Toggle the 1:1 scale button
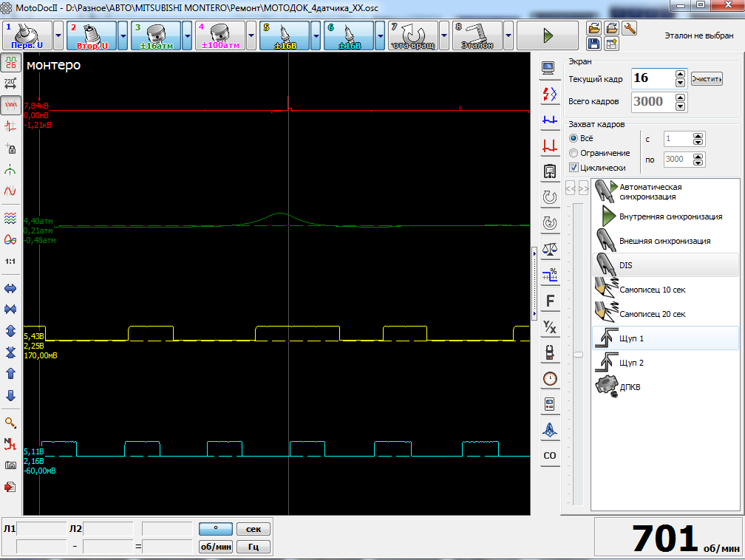Screen dimensions: 745x560 click(10, 262)
